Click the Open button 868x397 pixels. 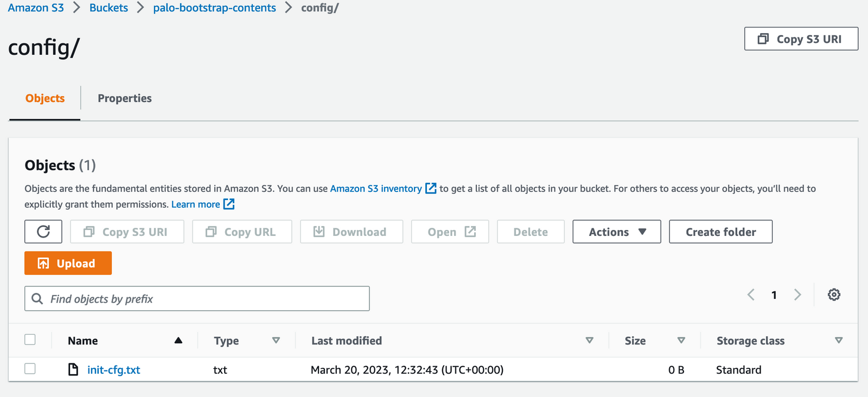pyautogui.click(x=450, y=232)
